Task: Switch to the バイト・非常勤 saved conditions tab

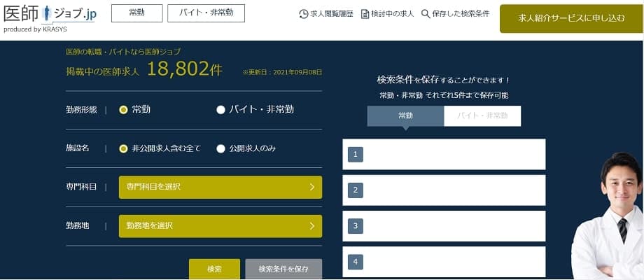Action: pyautogui.click(x=482, y=116)
